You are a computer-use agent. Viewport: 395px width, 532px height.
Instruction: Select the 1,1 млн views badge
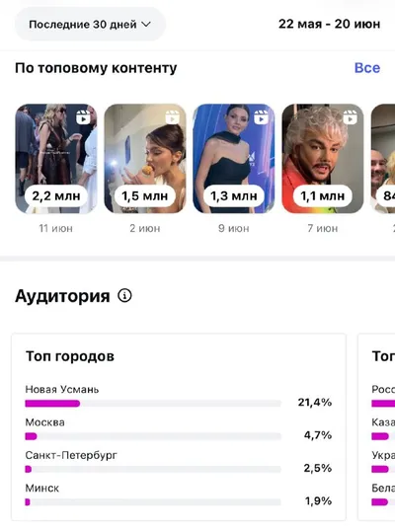click(323, 195)
